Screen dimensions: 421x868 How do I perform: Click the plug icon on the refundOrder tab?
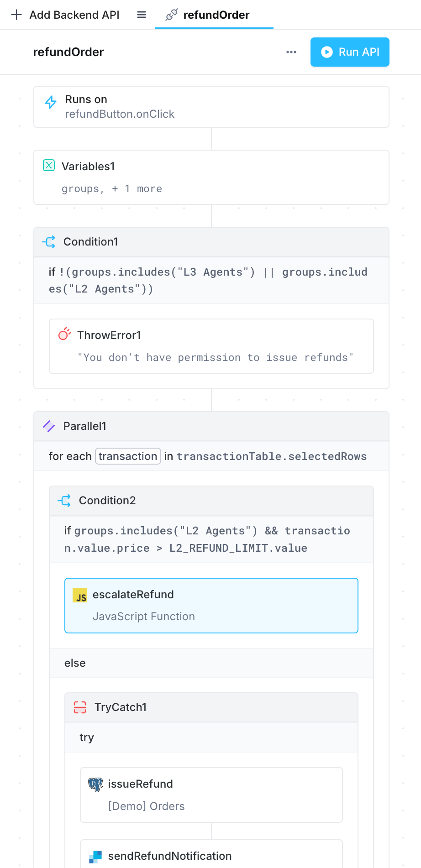tap(171, 14)
